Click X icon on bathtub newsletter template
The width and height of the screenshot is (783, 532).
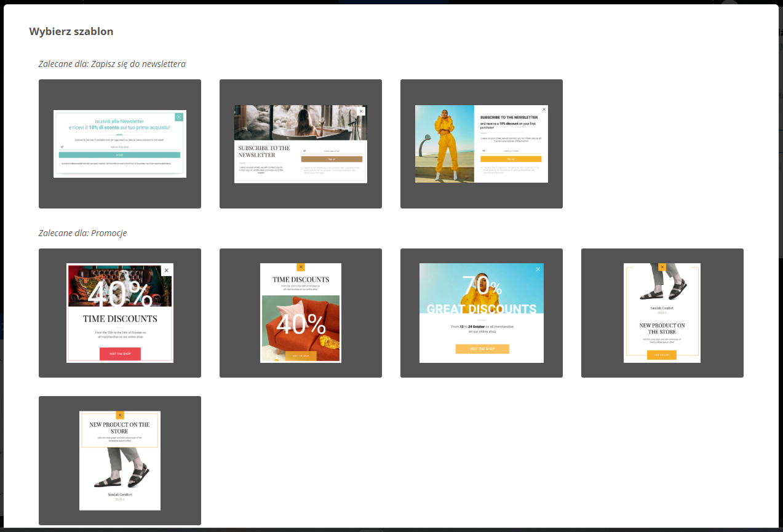point(361,111)
